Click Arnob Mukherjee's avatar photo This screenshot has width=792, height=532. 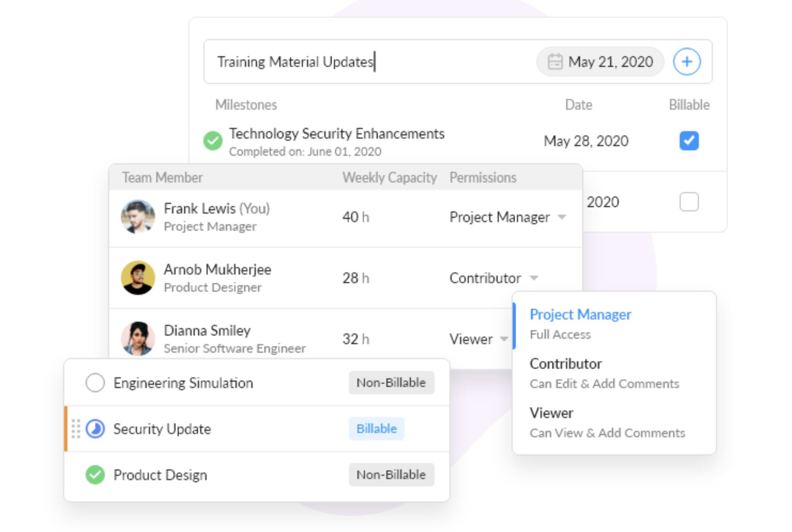(x=138, y=278)
